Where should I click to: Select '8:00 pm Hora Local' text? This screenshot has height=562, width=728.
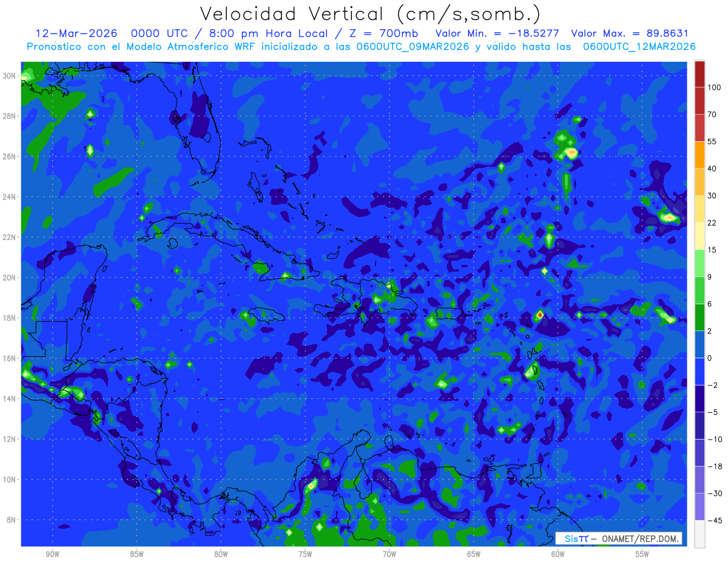[x=269, y=33]
